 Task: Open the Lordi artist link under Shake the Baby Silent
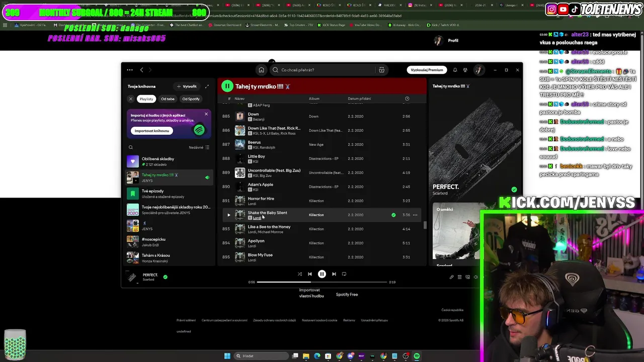click(x=257, y=218)
